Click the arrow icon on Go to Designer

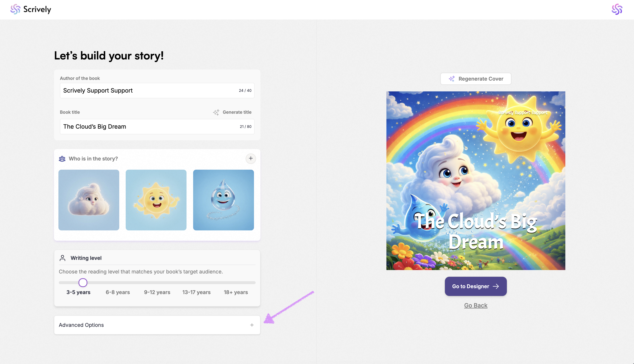[x=496, y=287]
